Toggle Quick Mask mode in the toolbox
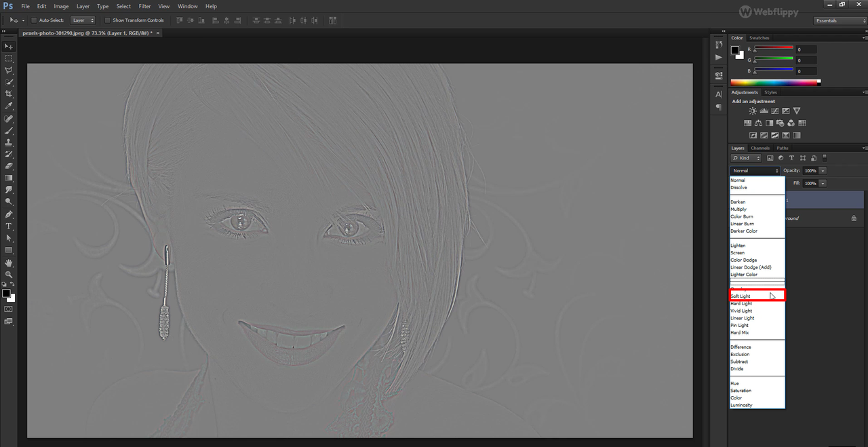 click(8, 309)
